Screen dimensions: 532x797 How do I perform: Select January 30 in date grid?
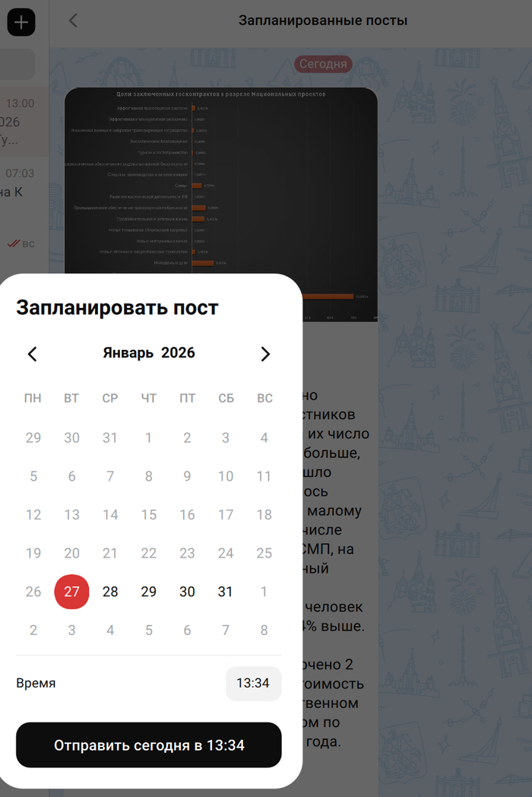pos(187,592)
